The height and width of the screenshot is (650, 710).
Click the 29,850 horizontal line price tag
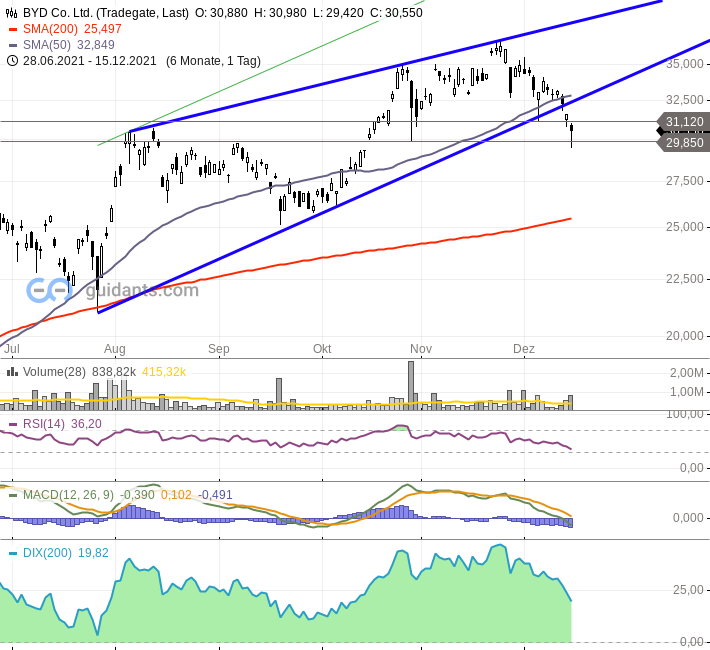[x=684, y=143]
